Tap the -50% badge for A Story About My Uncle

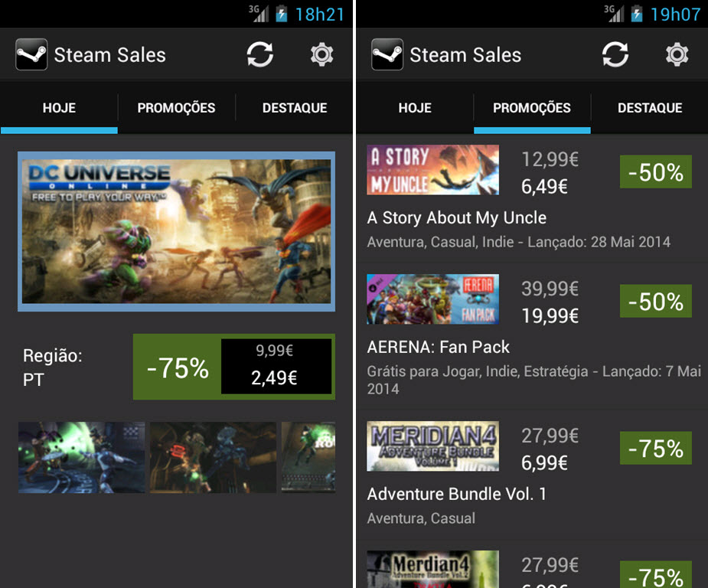(655, 172)
